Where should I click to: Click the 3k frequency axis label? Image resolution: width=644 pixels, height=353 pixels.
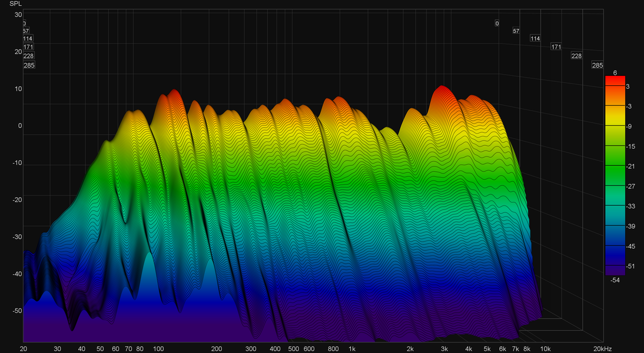click(x=444, y=349)
